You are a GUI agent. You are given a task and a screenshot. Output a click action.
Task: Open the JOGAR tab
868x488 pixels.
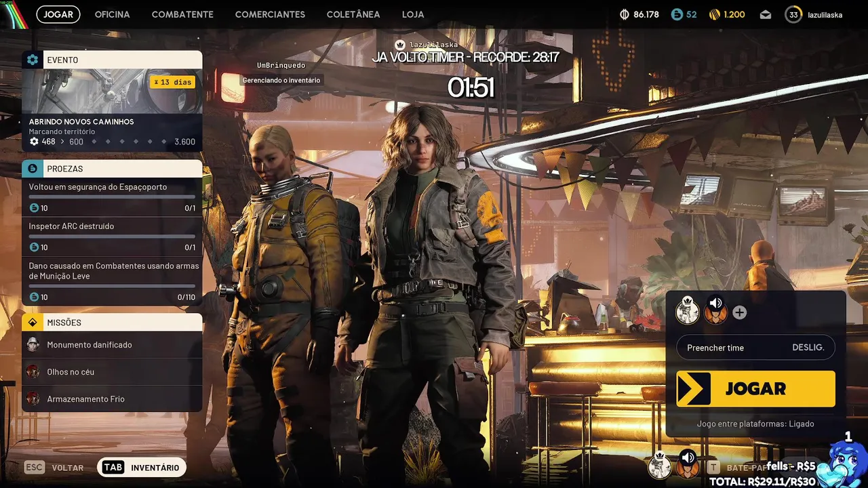(58, 14)
